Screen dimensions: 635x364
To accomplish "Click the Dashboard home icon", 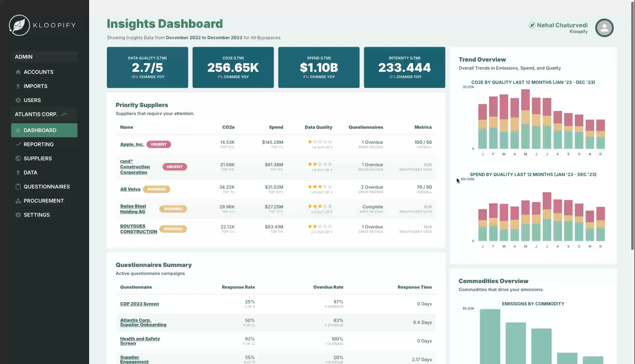I will pos(18,130).
